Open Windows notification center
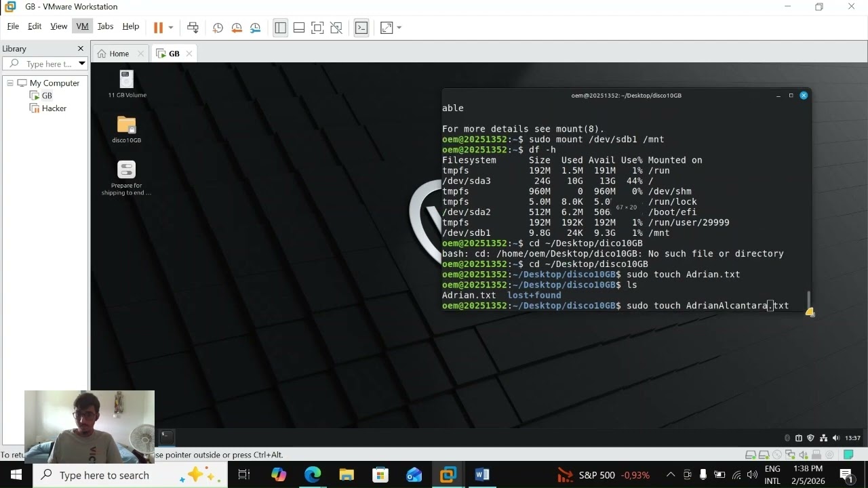868x488 pixels. point(846,475)
